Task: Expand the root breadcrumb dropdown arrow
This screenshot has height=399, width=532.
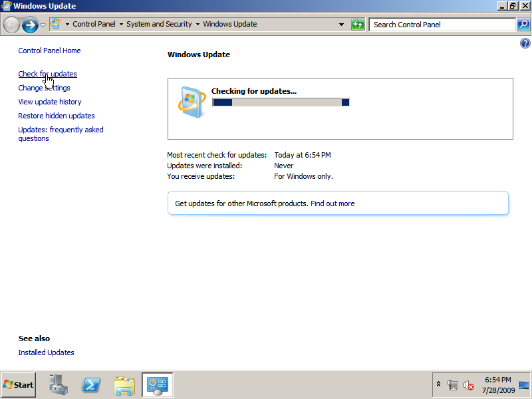Action: pyautogui.click(x=67, y=25)
